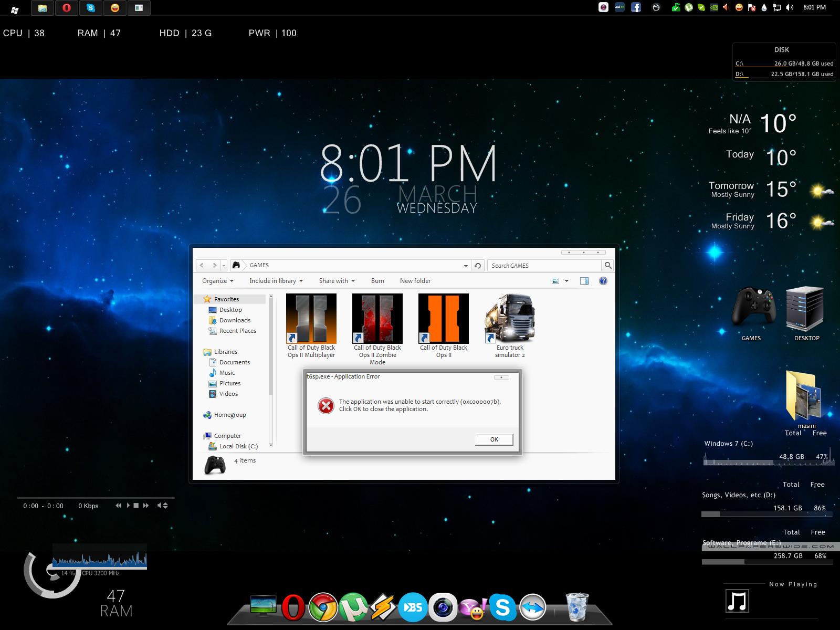Open the Facebook tray icon
This screenshot has width=840, height=630.
tap(636, 7)
